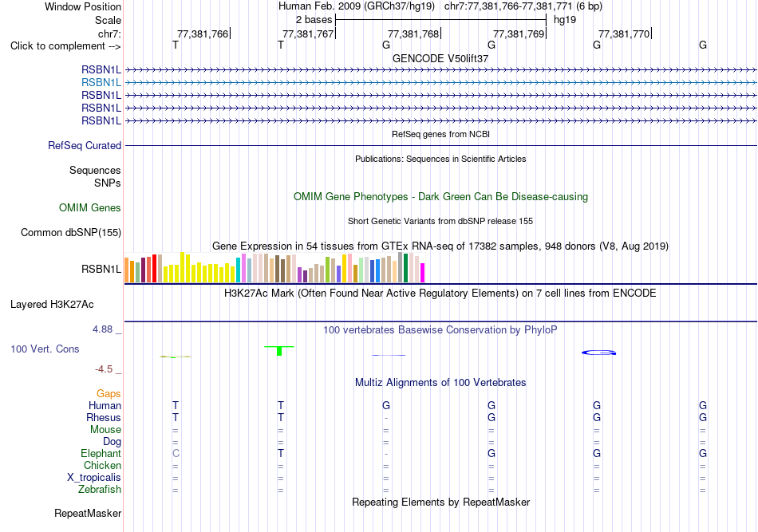Viewport: 758px width, 532px height.
Task: Click OMIM Gene Phenotypes green track title
Action: (441, 197)
